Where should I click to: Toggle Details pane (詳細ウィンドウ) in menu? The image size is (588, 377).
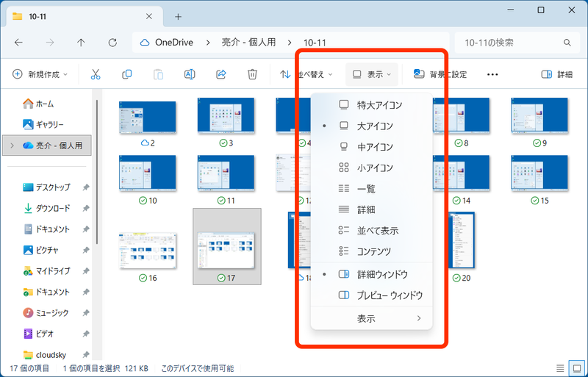(372, 274)
